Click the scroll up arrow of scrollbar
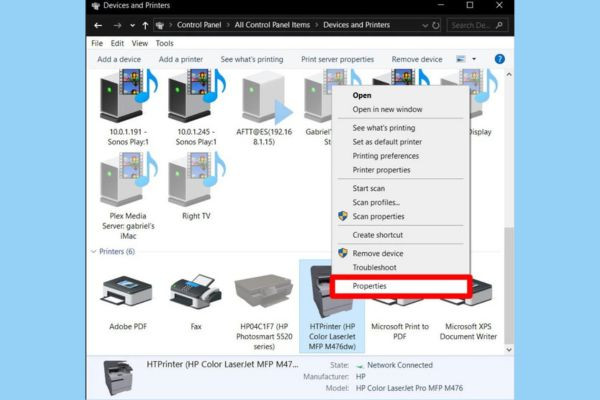Image resolution: width=600 pixels, height=400 pixels. [x=509, y=75]
